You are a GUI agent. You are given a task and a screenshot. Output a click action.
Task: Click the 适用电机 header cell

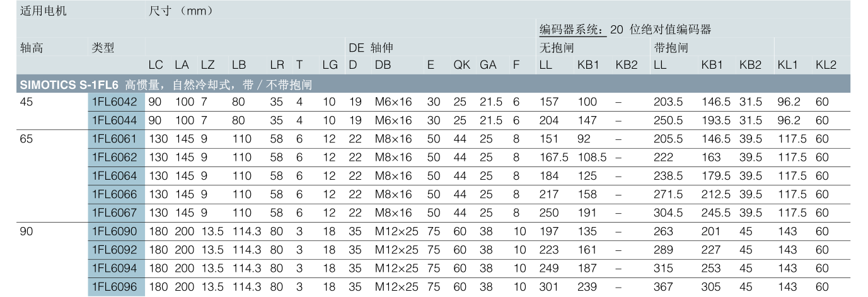[x=43, y=11]
